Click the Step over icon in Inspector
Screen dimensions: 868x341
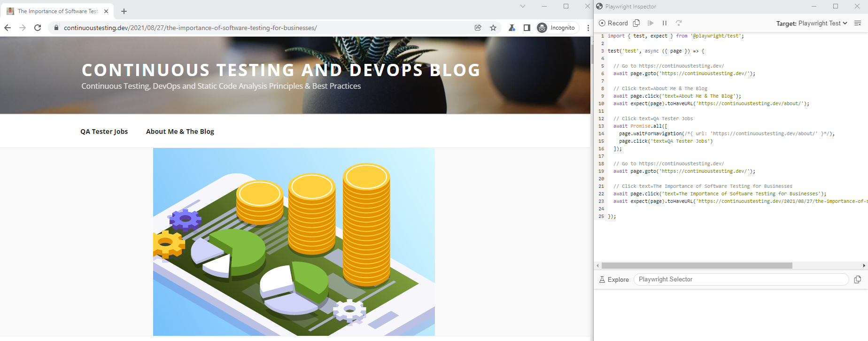coord(679,23)
